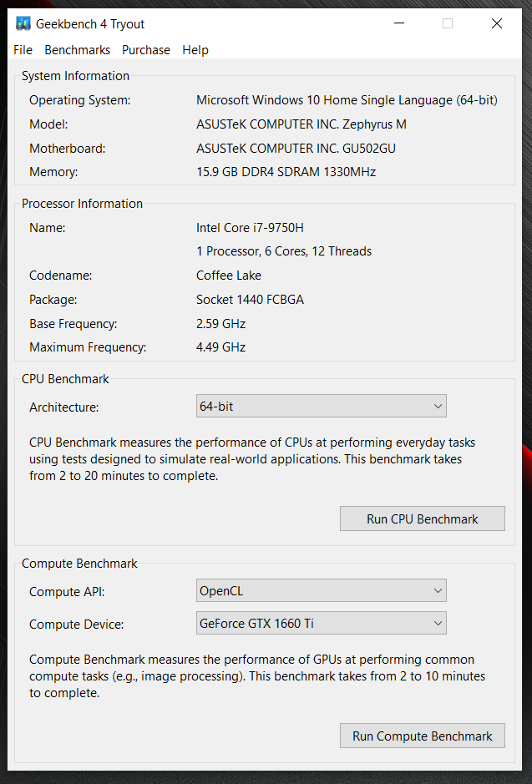Close the Geekbench 4 Tryout window
532x784 pixels.
click(496, 23)
